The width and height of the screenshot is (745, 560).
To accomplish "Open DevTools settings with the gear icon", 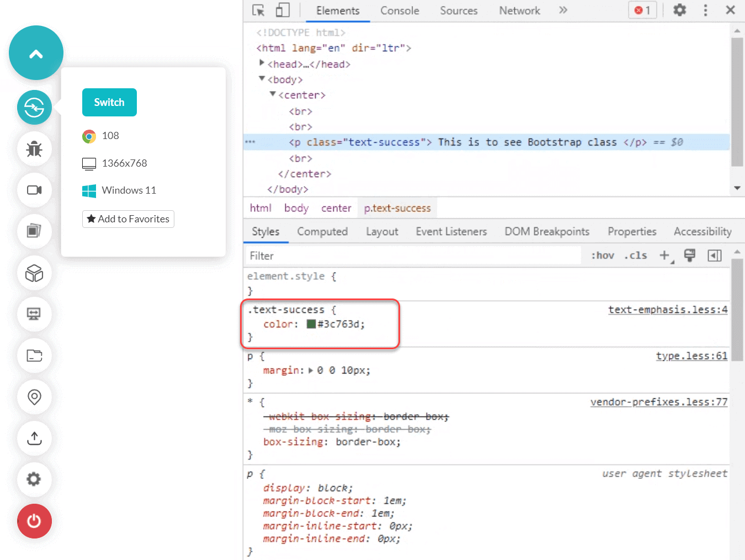I will 679,10.
